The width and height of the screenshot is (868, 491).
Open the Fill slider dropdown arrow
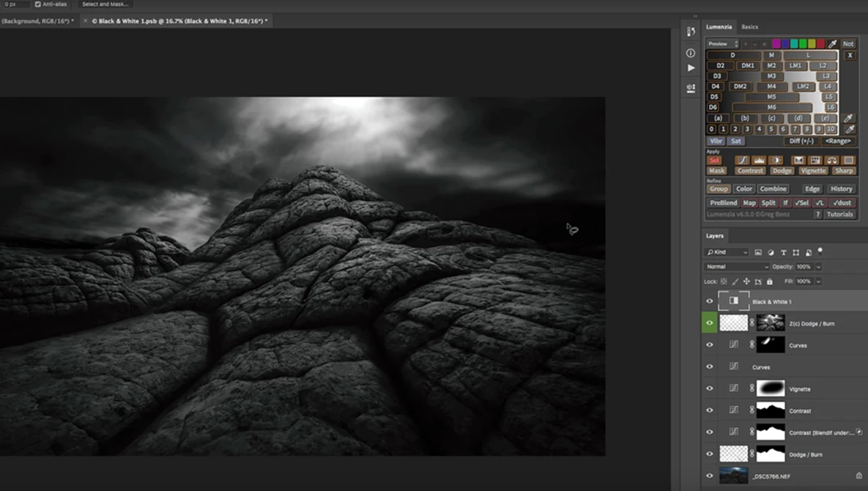click(818, 281)
